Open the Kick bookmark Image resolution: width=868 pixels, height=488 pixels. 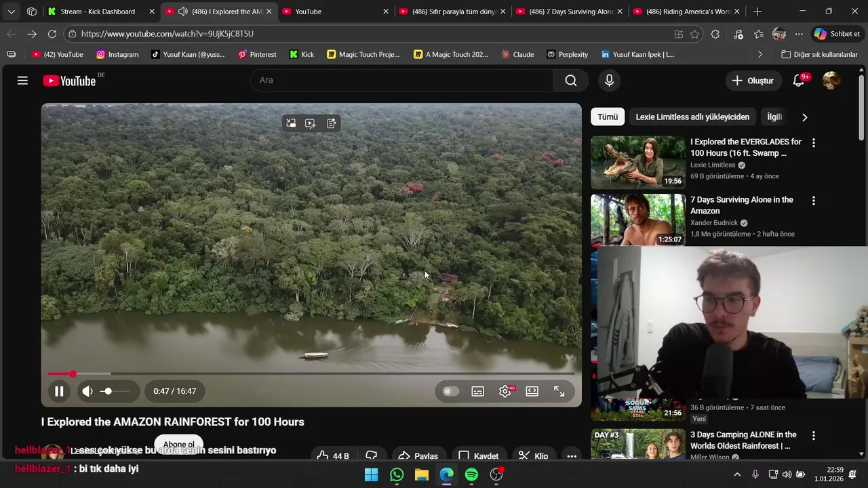301,54
